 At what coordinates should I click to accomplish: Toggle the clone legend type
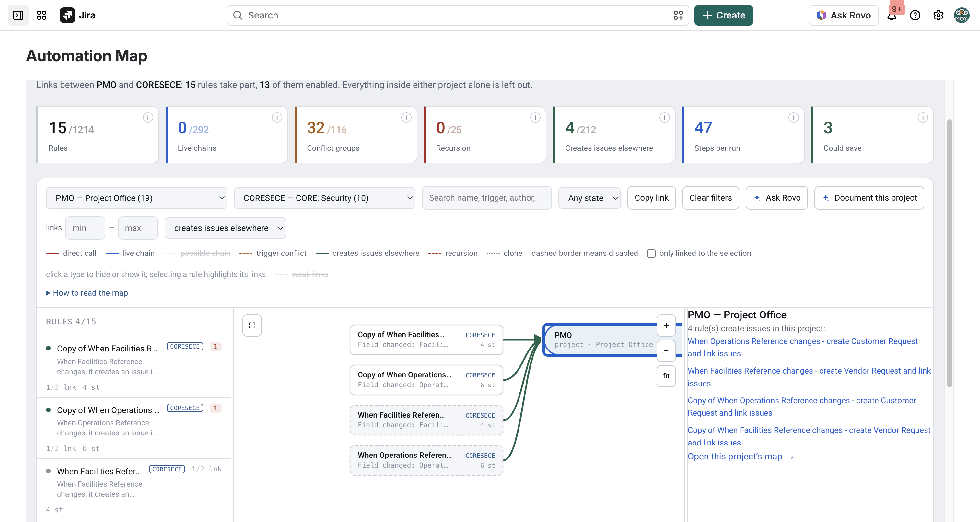click(x=505, y=253)
